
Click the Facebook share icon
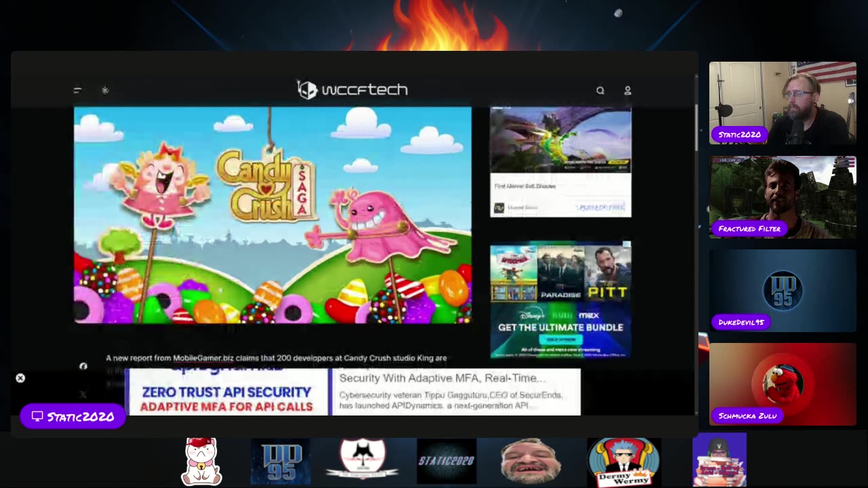coord(83,366)
